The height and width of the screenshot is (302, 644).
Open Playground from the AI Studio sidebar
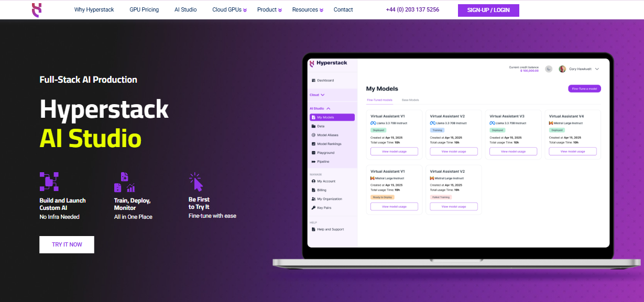[325, 153]
